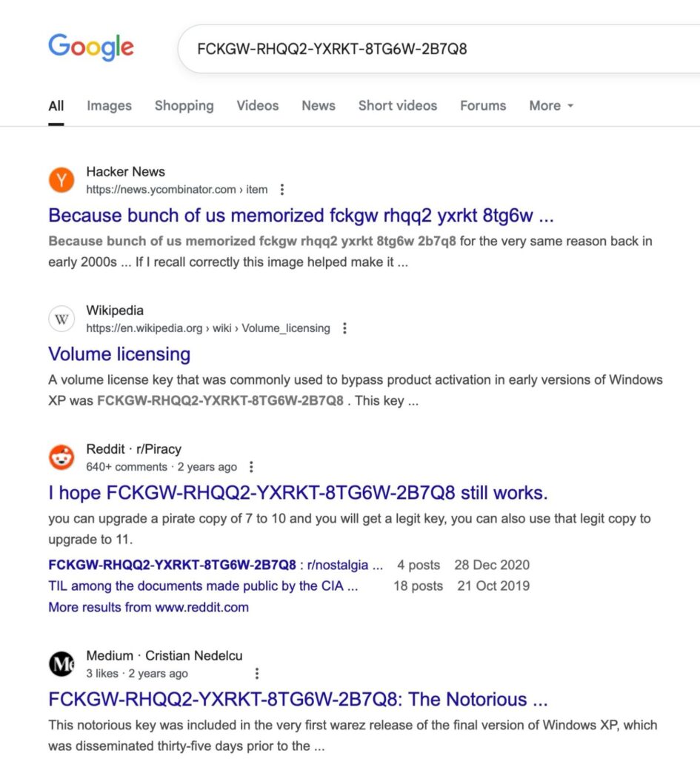Expand the More search filters dropdown
This screenshot has height=759, width=700.
point(551,106)
